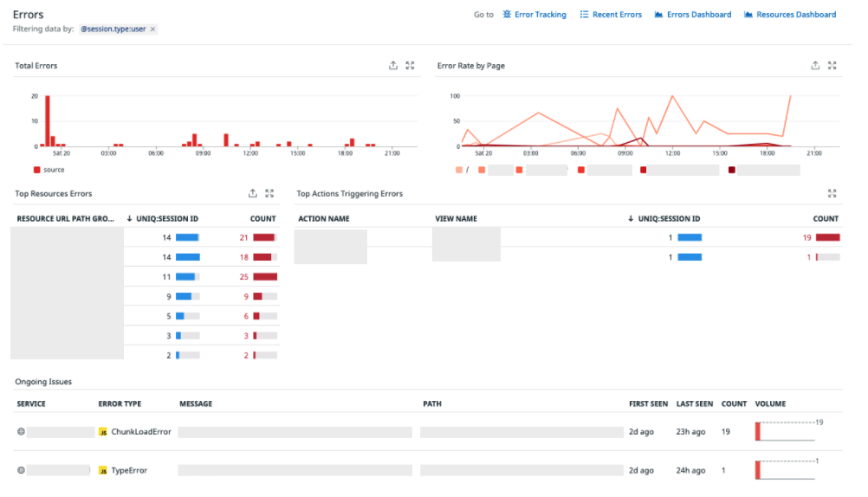The image size is (868, 497).
Task: Open the Recent Errors link
Action: pos(611,15)
